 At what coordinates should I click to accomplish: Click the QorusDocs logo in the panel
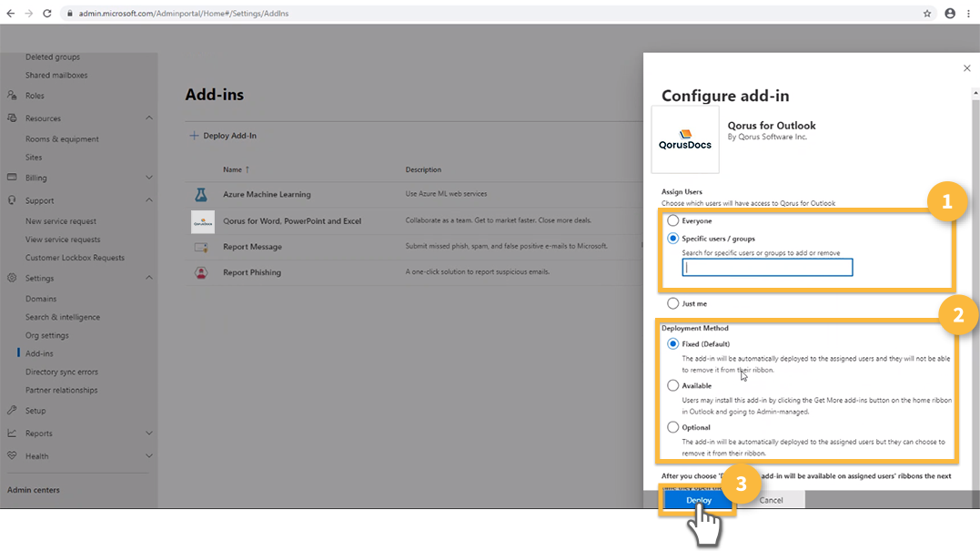pos(685,139)
